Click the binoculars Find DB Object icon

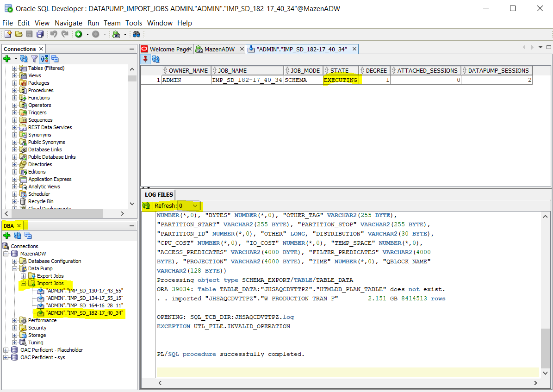[x=137, y=34]
